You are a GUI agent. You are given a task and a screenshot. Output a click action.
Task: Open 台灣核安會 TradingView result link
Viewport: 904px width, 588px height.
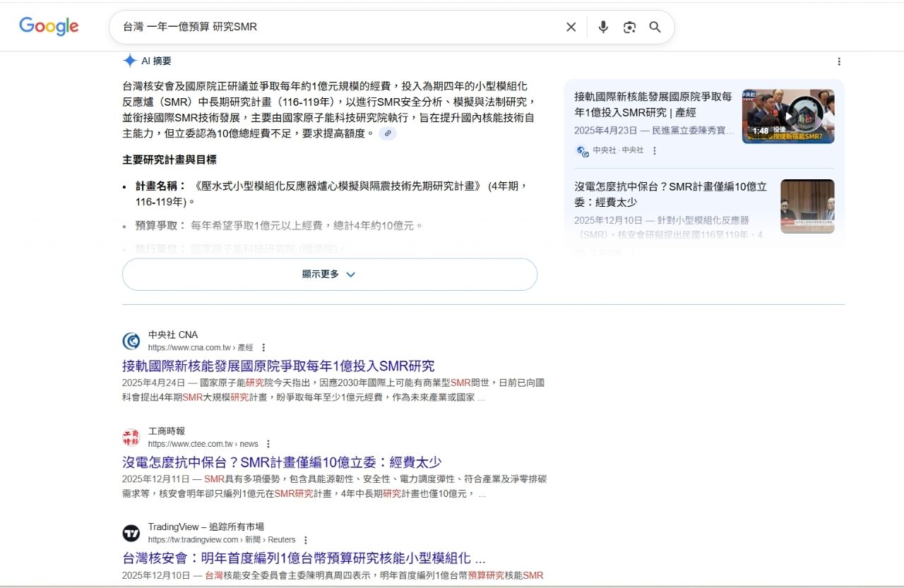pyautogui.click(x=304, y=558)
